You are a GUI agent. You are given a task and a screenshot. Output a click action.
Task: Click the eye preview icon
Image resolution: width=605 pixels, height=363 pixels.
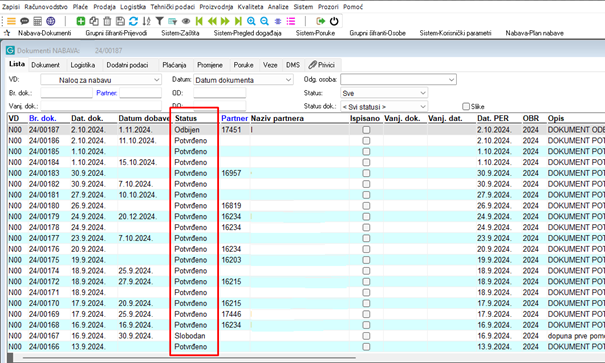tap(186, 21)
